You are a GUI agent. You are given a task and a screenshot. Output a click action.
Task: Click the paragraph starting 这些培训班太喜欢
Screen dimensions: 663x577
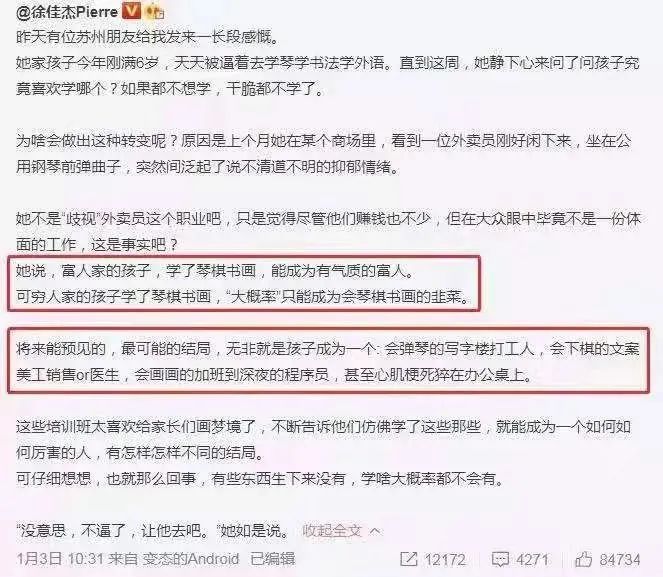click(x=324, y=452)
